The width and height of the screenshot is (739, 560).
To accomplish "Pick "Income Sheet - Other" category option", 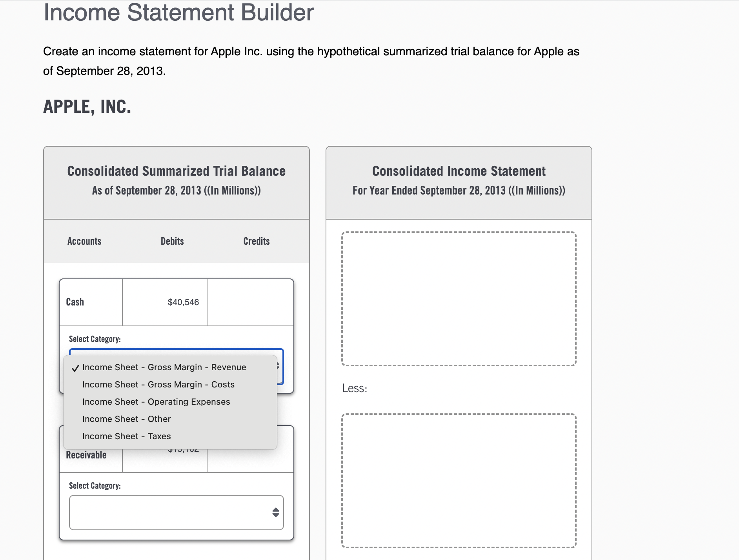I will pos(126,419).
